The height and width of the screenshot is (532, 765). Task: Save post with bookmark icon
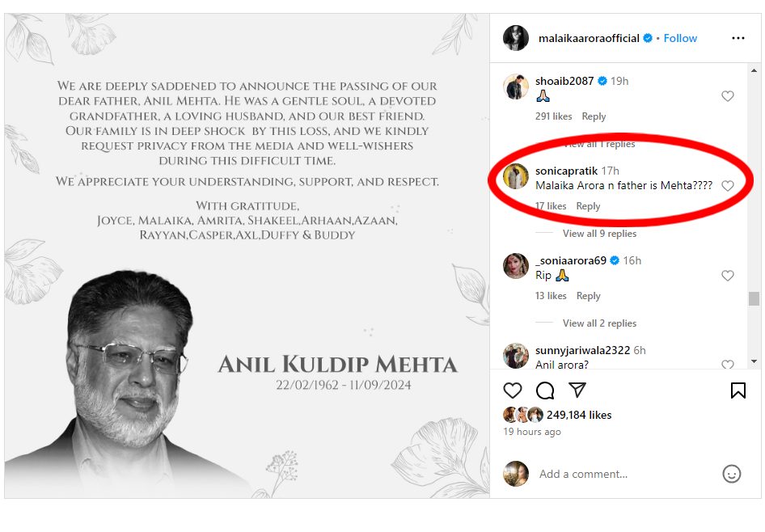(x=738, y=391)
